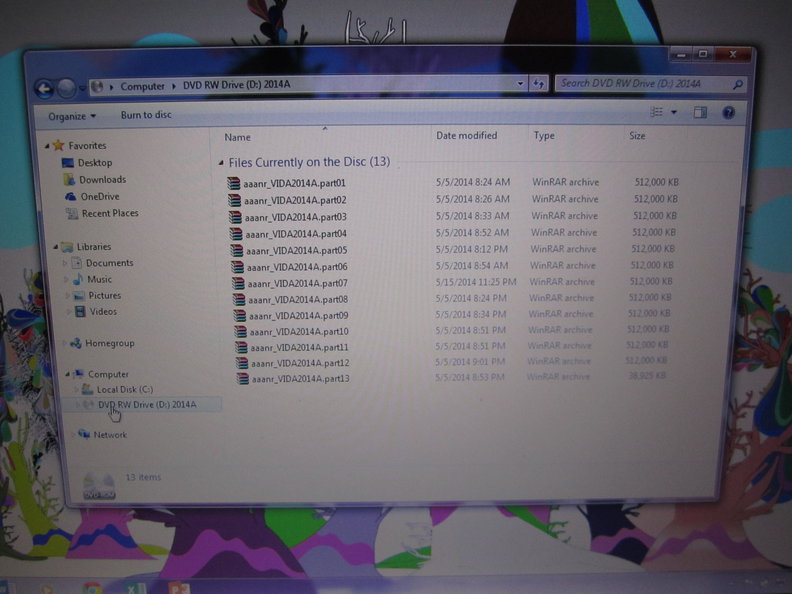Click the Back navigation arrow button

[x=44, y=89]
